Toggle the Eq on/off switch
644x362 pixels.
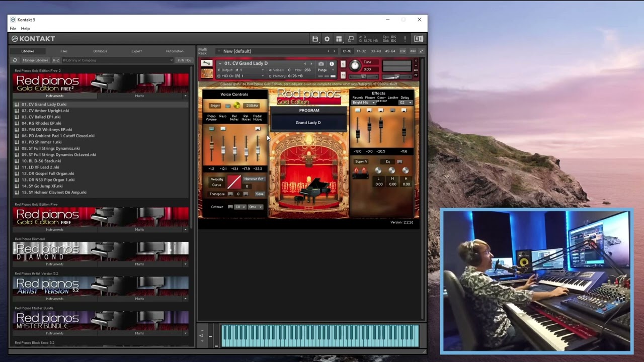tap(399, 162)
